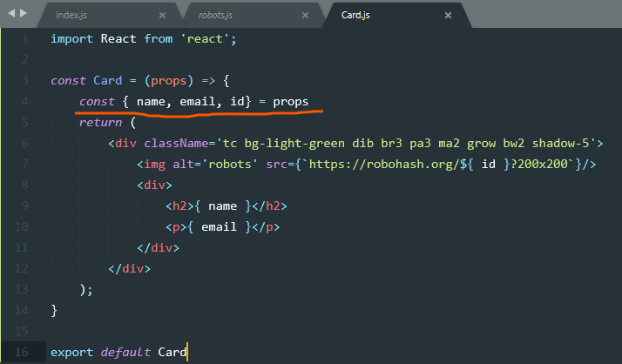Click the 'img' tag on line 7
The image size is (622, 364).
coord(155,165)
